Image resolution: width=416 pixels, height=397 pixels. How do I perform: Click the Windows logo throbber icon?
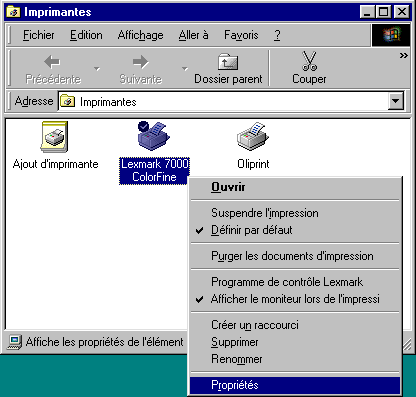[391, 35]
